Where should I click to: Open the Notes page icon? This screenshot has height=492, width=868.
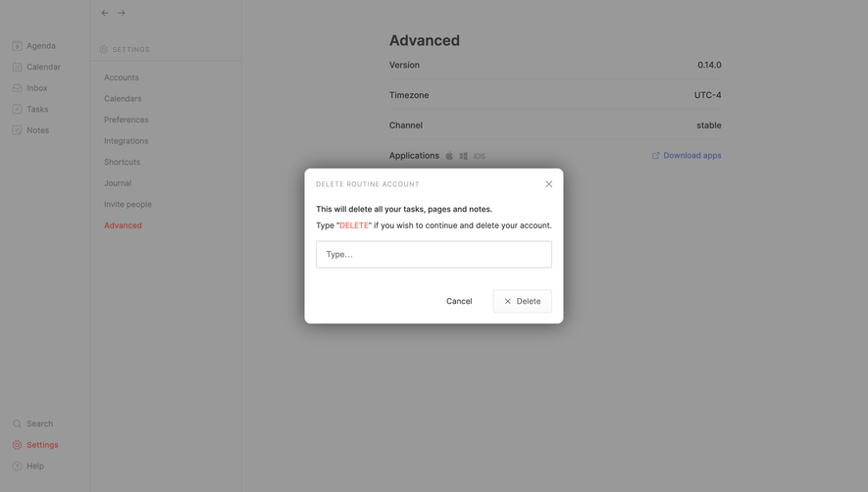(x=17, y=130)
